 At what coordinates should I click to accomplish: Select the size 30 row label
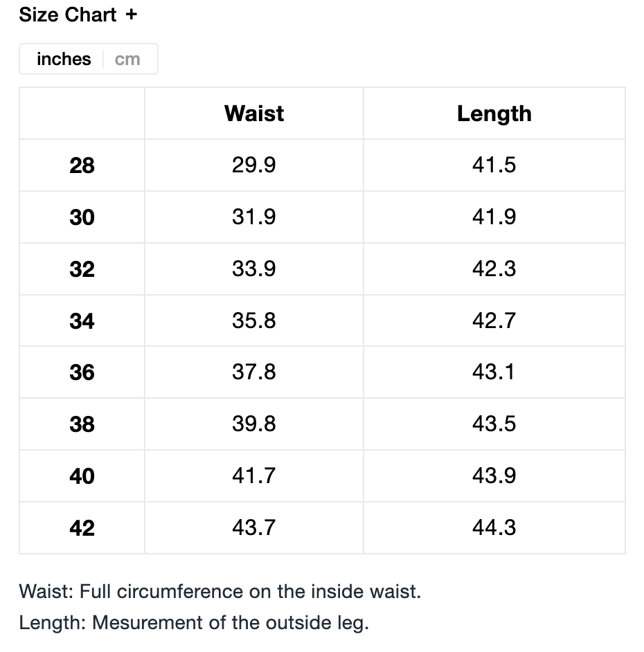[82, 217]
